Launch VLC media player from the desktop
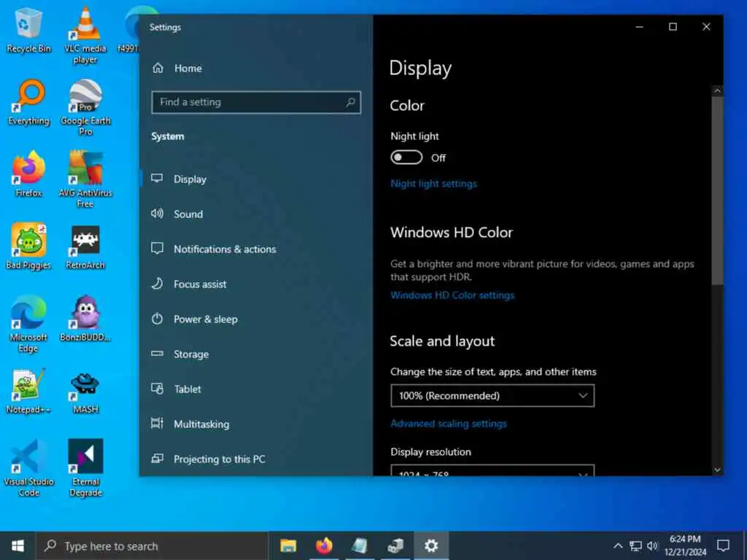This screenshot has height=560, width=747. click(x=85, y=35)
